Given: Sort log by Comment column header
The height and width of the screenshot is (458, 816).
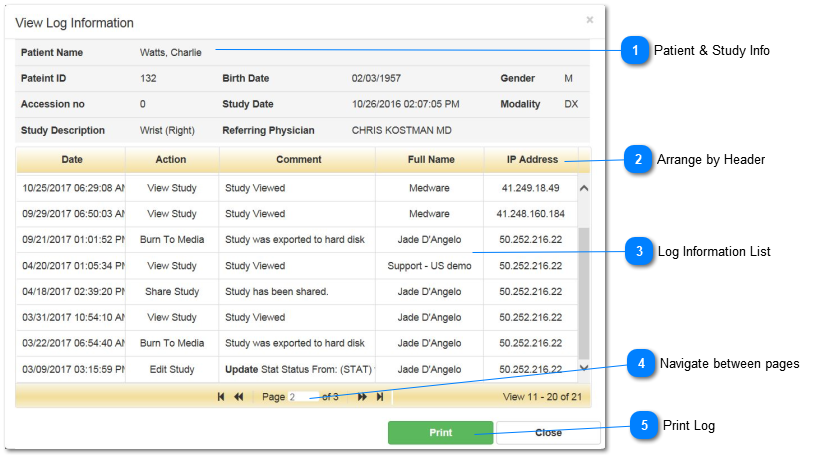Looking at the screenshot, I should (x=298, y=160).
